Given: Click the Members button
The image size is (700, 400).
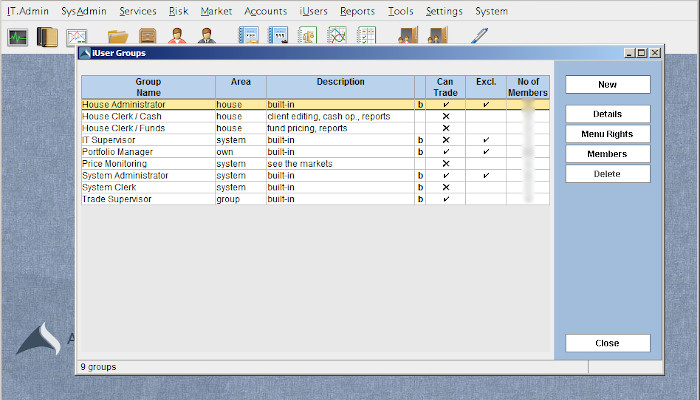Looking at the screenshot, I should [x=607, y=154].
